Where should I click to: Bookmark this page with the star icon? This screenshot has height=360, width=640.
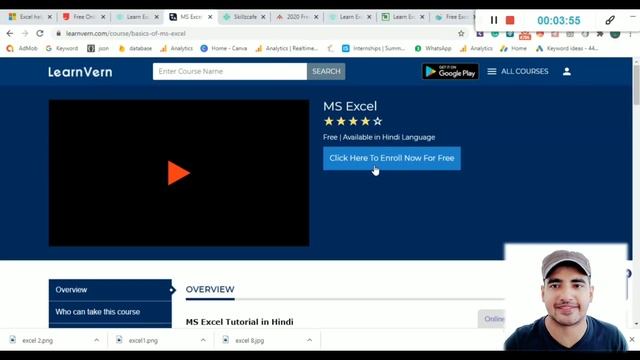coord(461,33)
